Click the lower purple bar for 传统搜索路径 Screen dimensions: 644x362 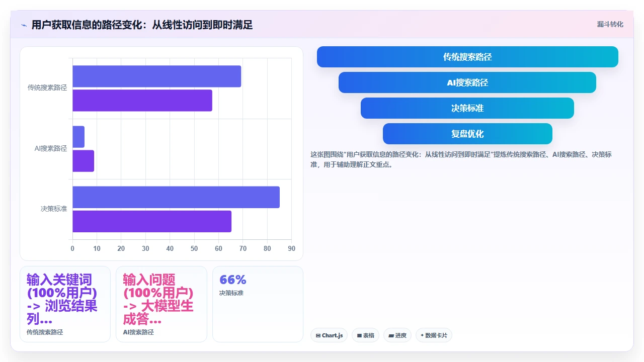coord(142,101)
